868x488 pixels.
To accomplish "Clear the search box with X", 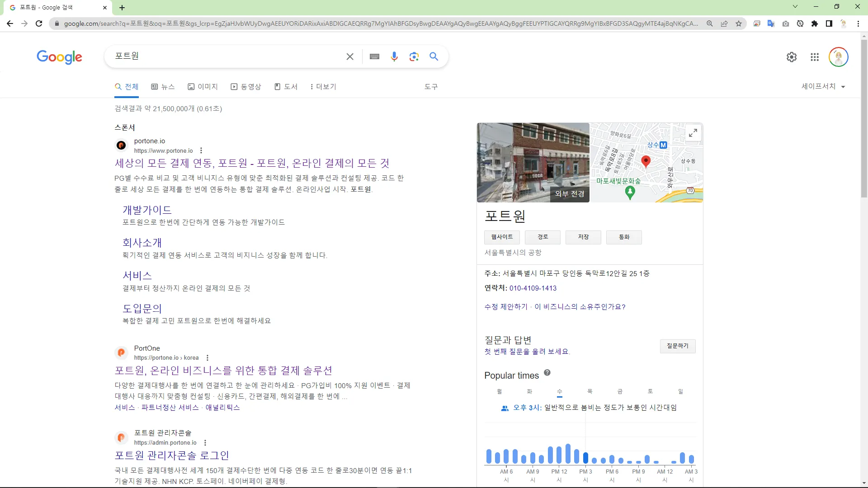I will point(350,56).
